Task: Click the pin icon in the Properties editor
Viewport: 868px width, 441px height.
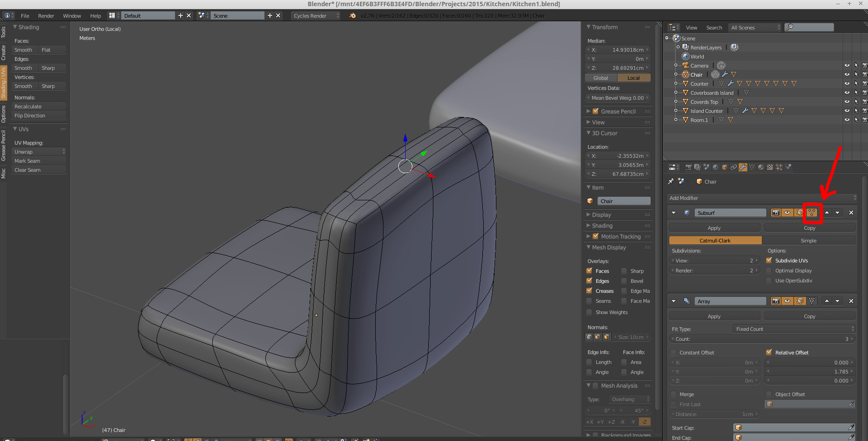Action: click(671, 181)
